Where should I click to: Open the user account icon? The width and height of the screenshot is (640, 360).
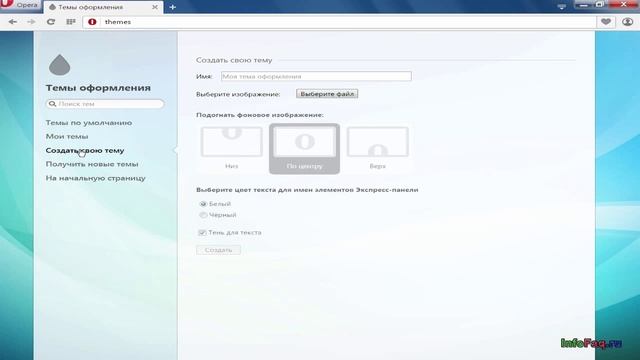pos(627,22)
